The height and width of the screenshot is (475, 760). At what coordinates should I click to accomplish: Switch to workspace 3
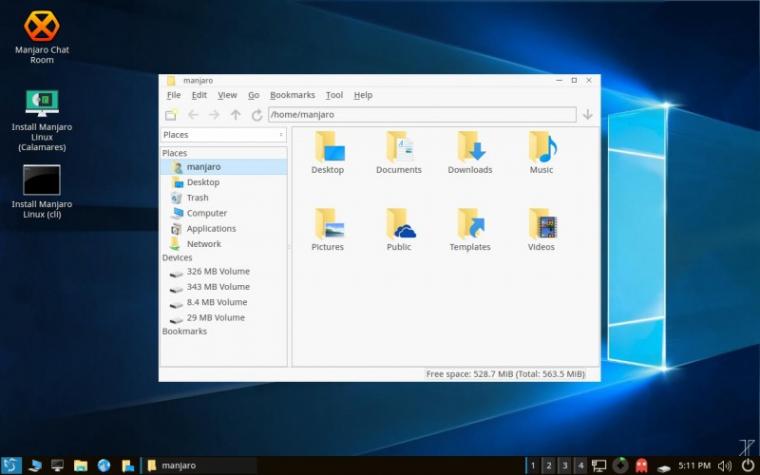tap(565, 466)
